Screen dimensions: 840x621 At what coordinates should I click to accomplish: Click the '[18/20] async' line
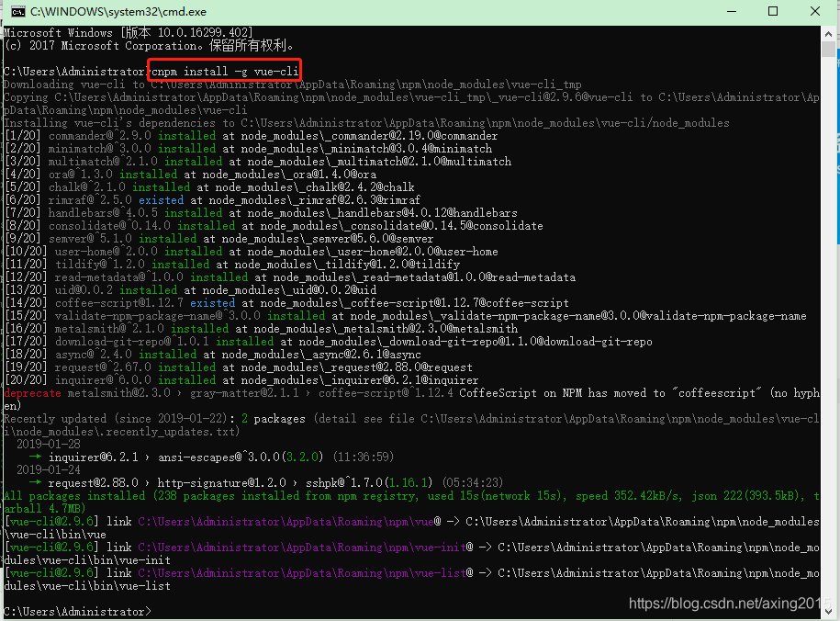(213, 355)
